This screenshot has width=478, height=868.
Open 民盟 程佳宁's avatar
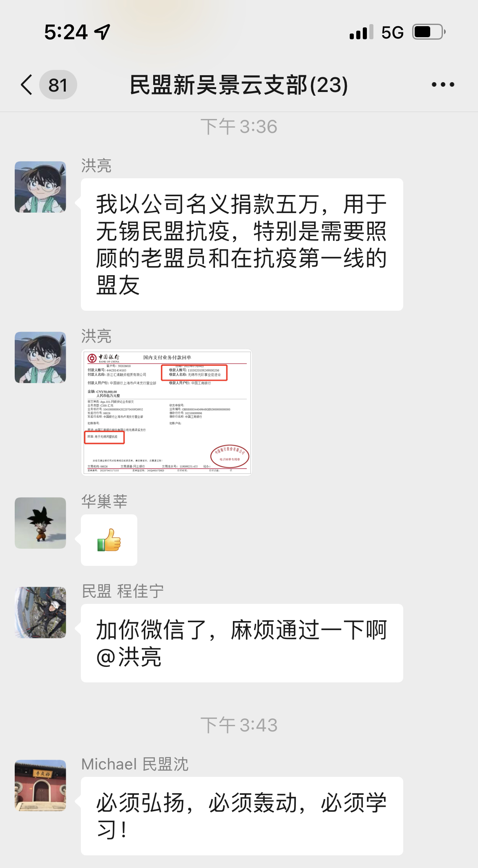point(40,612)
